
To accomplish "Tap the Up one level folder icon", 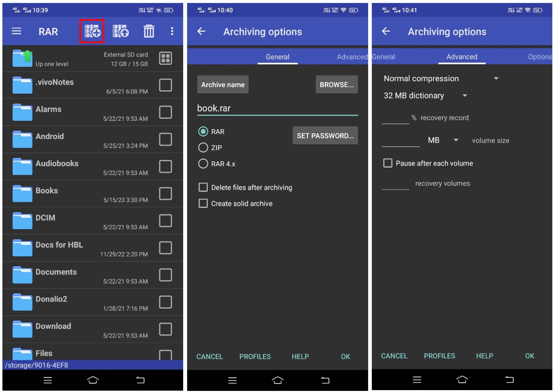I will coord(22,58).
